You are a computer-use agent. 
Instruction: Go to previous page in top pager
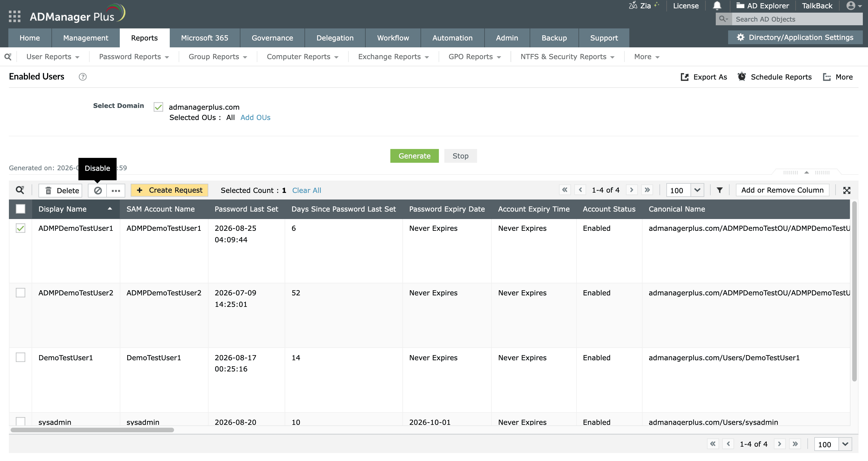(580, 190)
